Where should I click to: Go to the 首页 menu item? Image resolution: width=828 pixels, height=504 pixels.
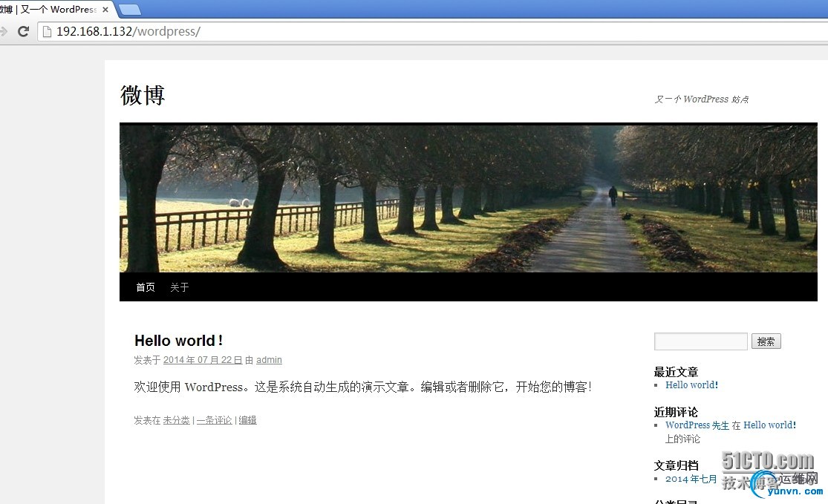[146, 287]
